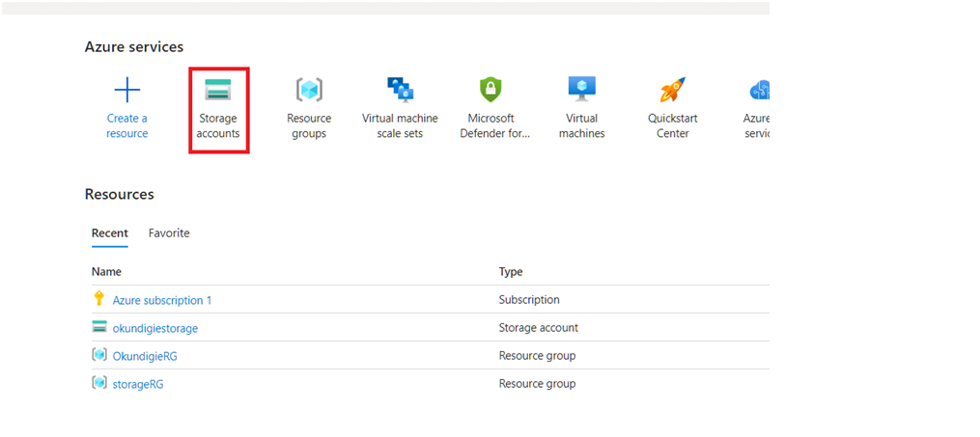Click the Azure services heading
This screenshot has width=980, height=437.
click(x=134, y=47)
